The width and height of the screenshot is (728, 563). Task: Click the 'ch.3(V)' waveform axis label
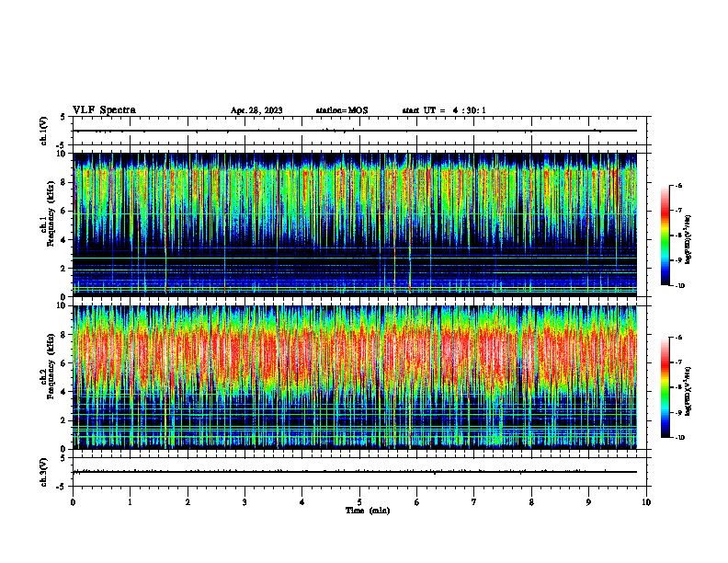(x=43, y=472)
